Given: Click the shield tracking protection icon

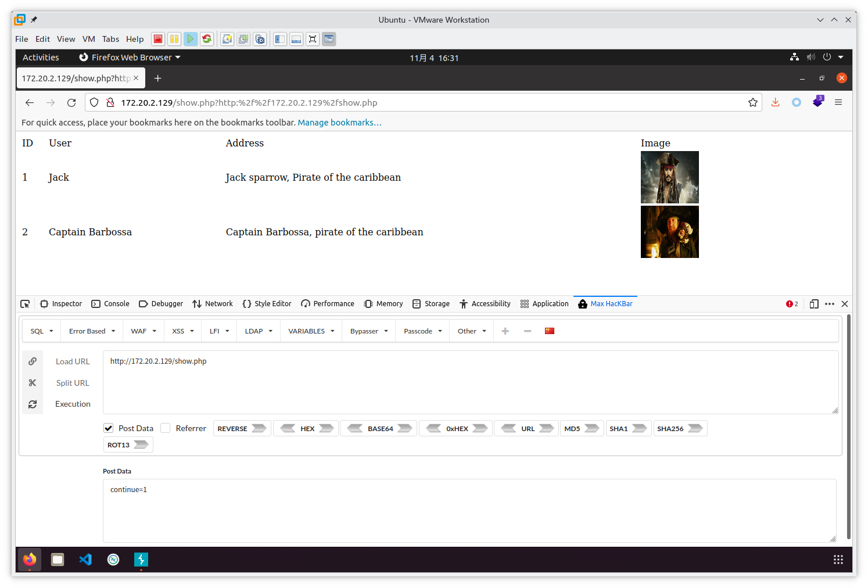Looking at the screenshot, I should point(94,103).
